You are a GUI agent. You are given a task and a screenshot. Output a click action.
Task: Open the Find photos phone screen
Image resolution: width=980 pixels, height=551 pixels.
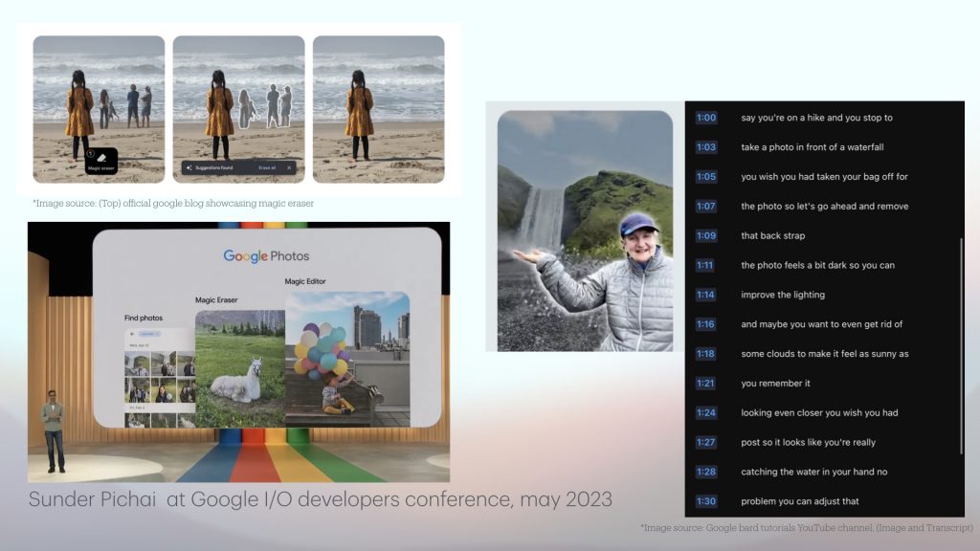pos(160,378)
